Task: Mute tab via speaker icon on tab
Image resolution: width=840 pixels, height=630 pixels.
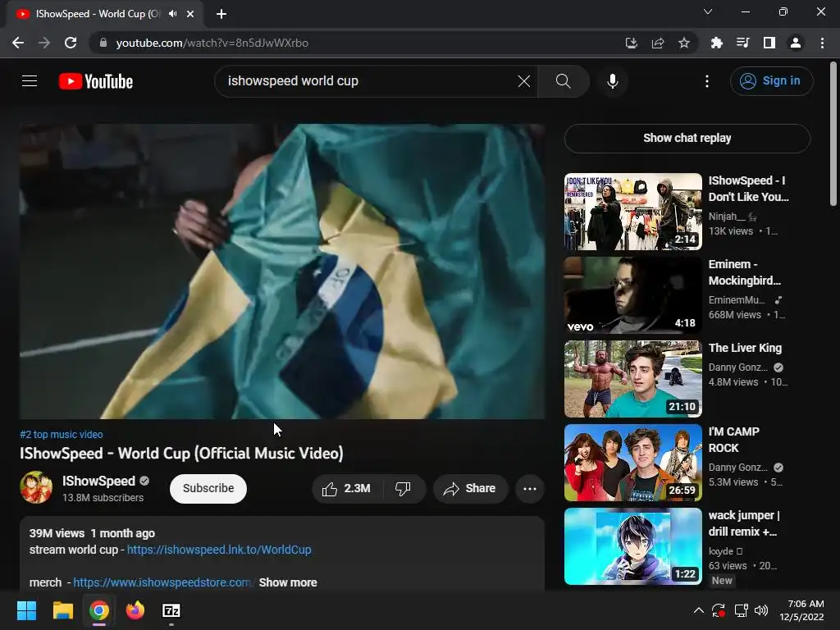Action: tap(172, 14)
